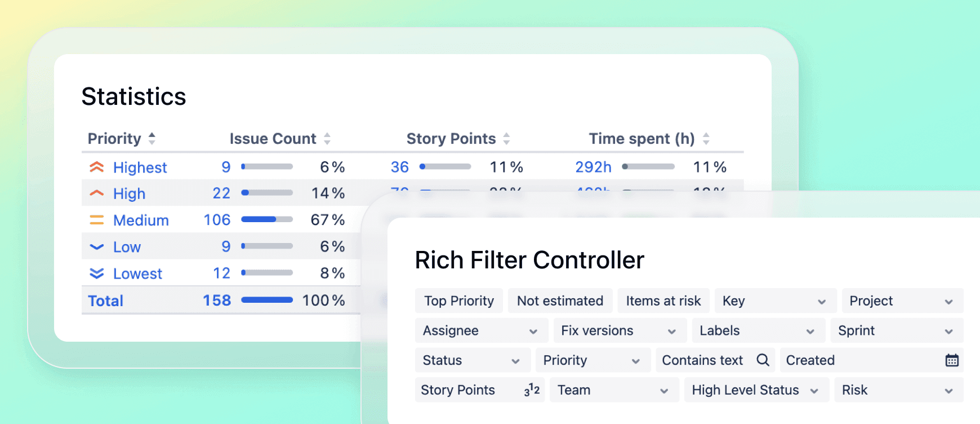Open the Risk filter dropdown
Screen dimensions: 980x424
tap(899, 390)
